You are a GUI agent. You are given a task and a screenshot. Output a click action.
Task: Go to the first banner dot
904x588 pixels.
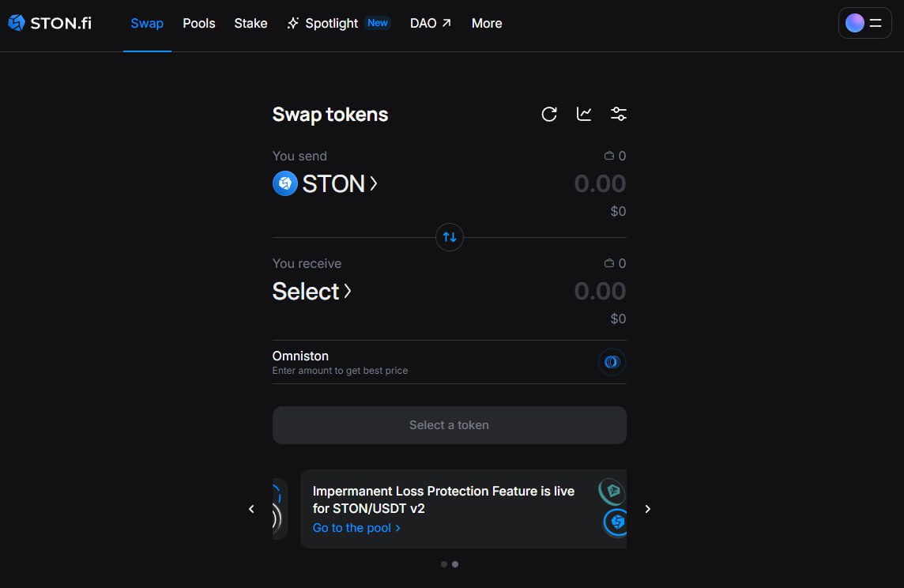444,564
